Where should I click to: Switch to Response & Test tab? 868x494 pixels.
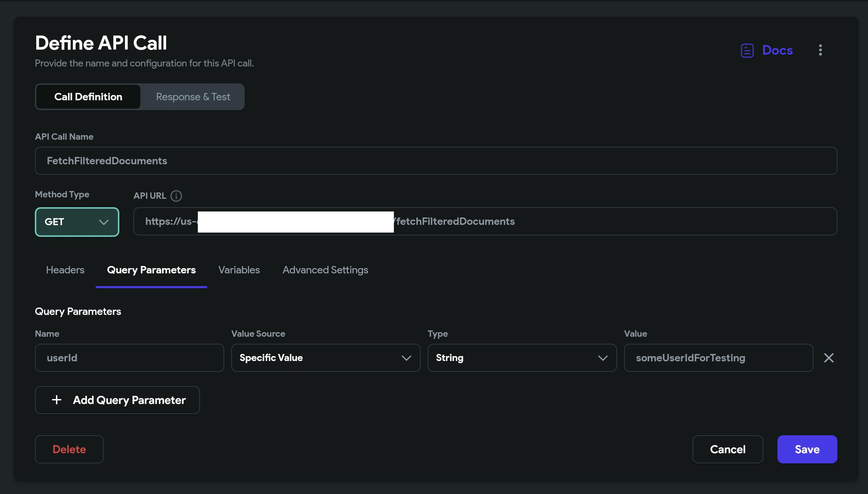click(193, 97)
